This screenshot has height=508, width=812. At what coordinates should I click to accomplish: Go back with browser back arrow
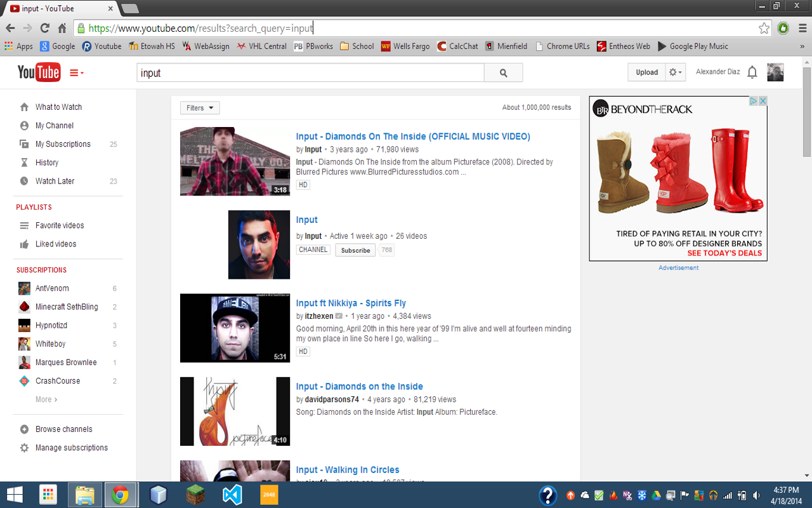point(10,28)
